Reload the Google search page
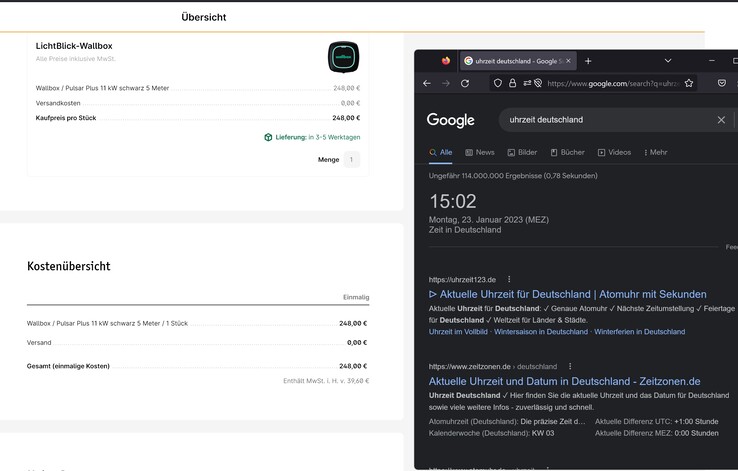 tap(465, 83)
